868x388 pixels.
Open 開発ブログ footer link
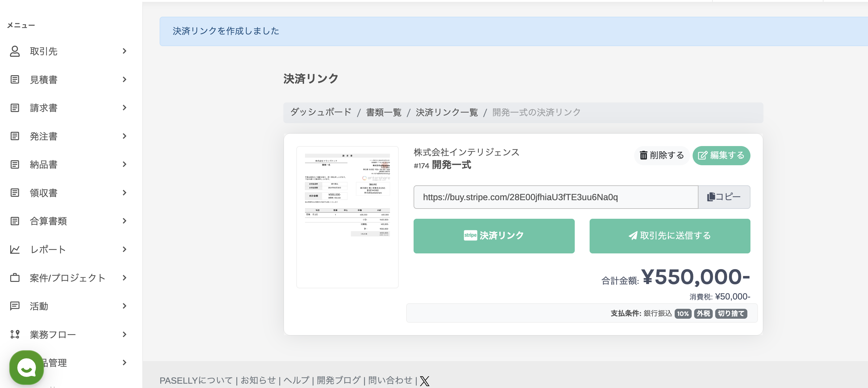click(x=338, y=381)
